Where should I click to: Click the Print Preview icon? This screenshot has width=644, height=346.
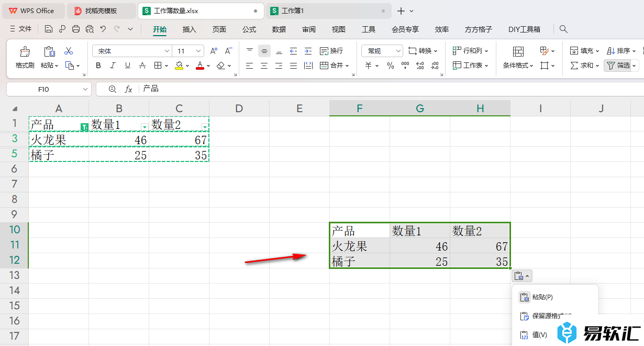tap(90, 29)
